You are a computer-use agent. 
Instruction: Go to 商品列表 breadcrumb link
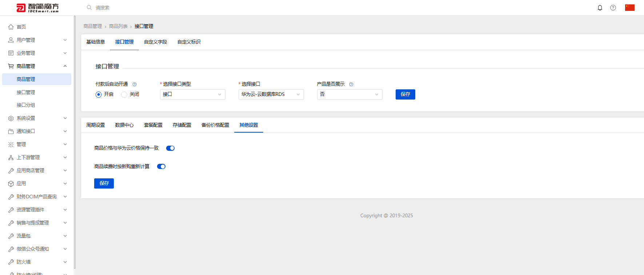click(x=118, y=26)
